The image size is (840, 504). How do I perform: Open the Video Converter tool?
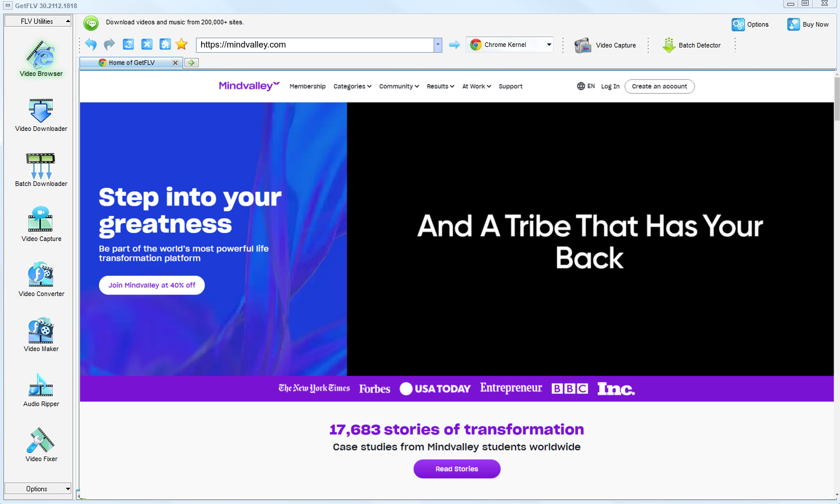[41, 279]
